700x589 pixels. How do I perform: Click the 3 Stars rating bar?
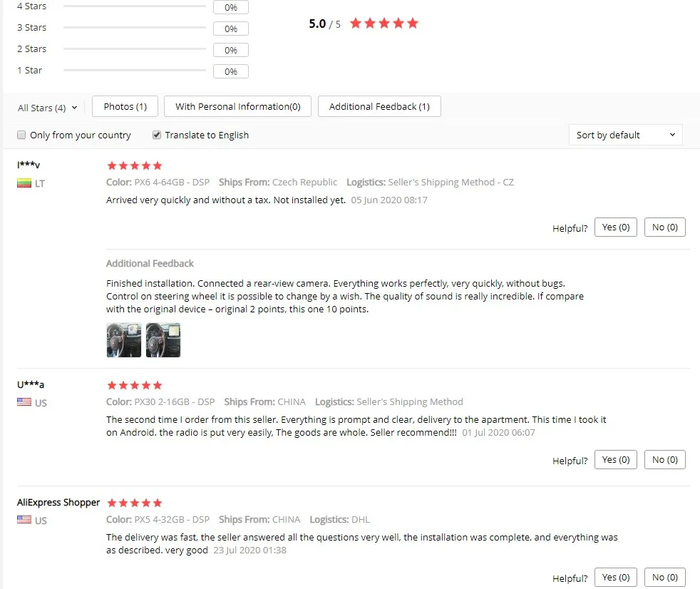tap(135, 28)
